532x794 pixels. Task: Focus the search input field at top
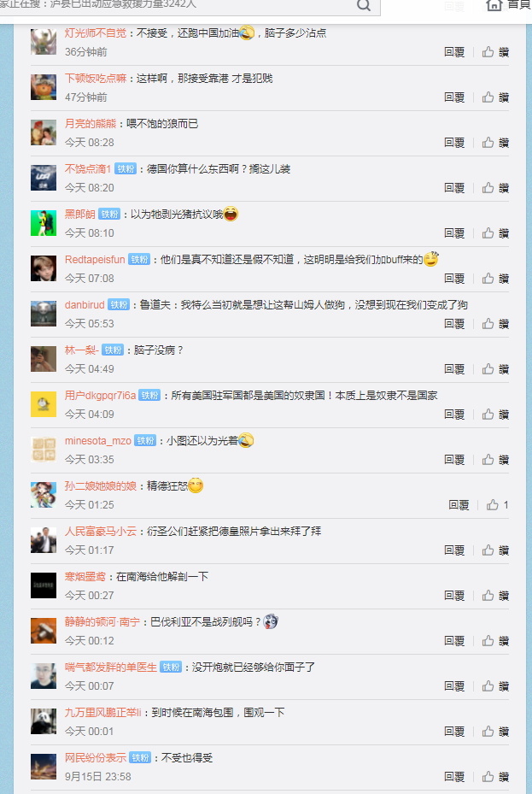pyautogui.click(x=177, y=6)
